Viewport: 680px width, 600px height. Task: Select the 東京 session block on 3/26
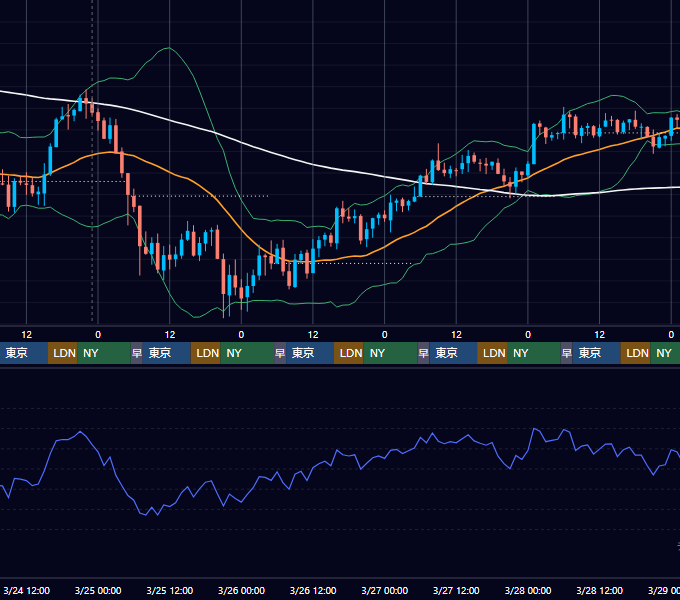[x=310, y=353]
